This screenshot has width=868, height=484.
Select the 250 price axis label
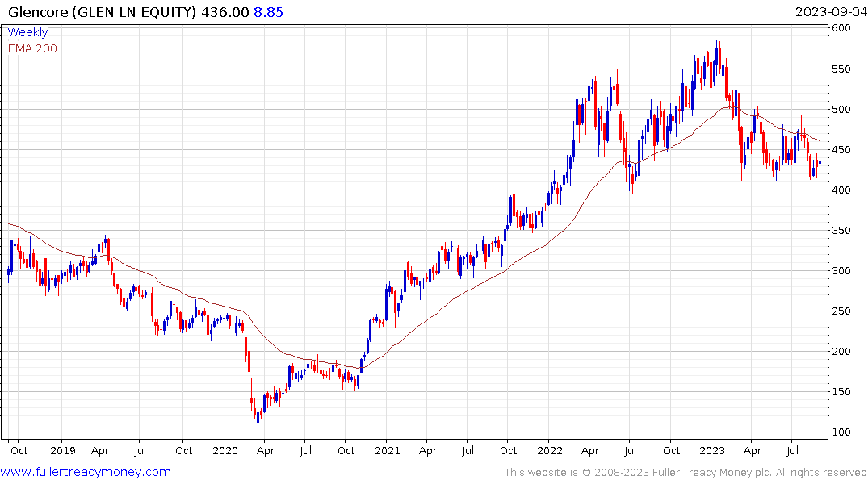coord(841,311)
